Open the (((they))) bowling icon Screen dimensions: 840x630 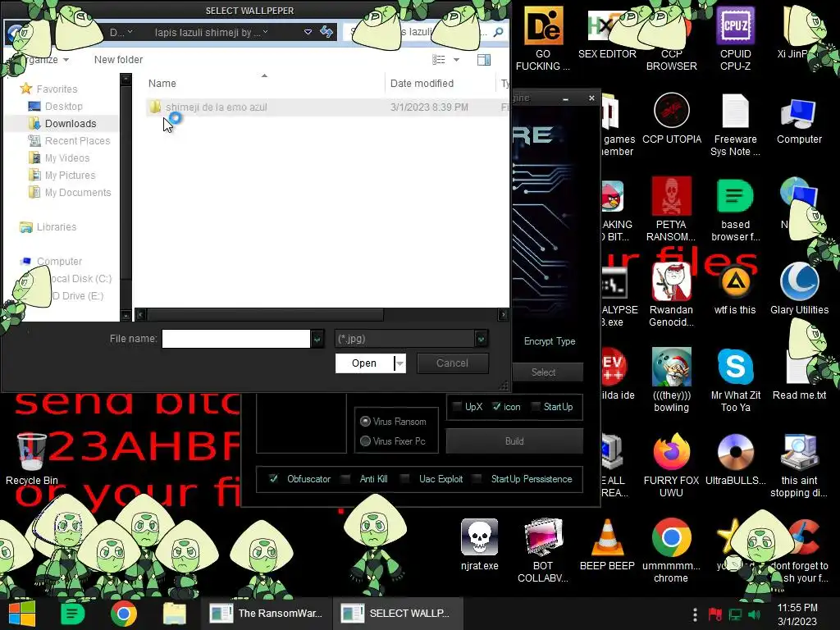(x=671, y=367)
